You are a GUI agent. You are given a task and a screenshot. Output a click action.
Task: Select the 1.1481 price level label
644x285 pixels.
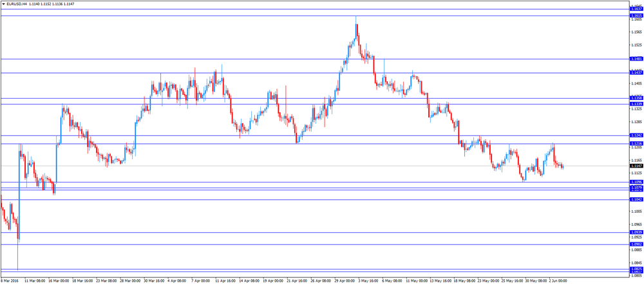click(636, 59)
